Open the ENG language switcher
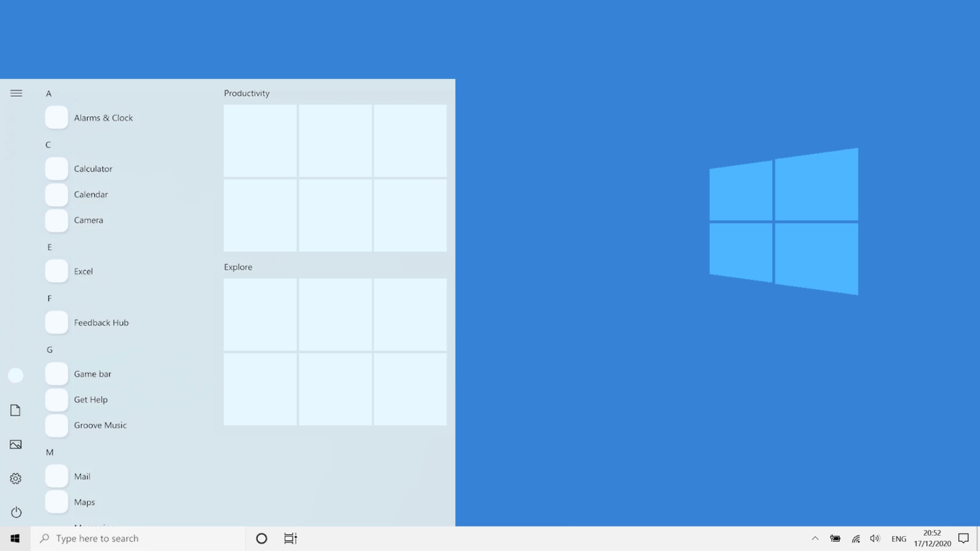Screen dimensions: 980x551 [898, 538]
